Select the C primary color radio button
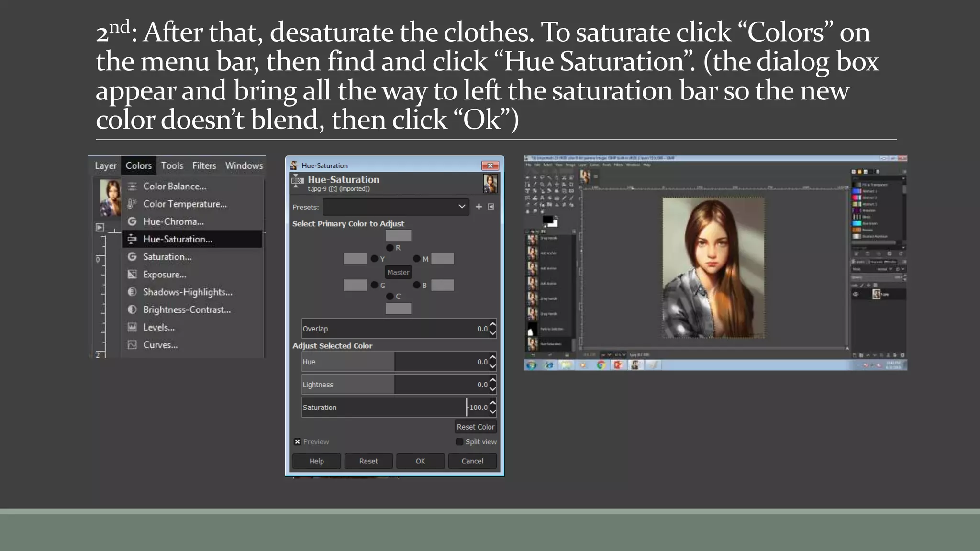This screenshot has width=980, height=551. click(390, 296)
